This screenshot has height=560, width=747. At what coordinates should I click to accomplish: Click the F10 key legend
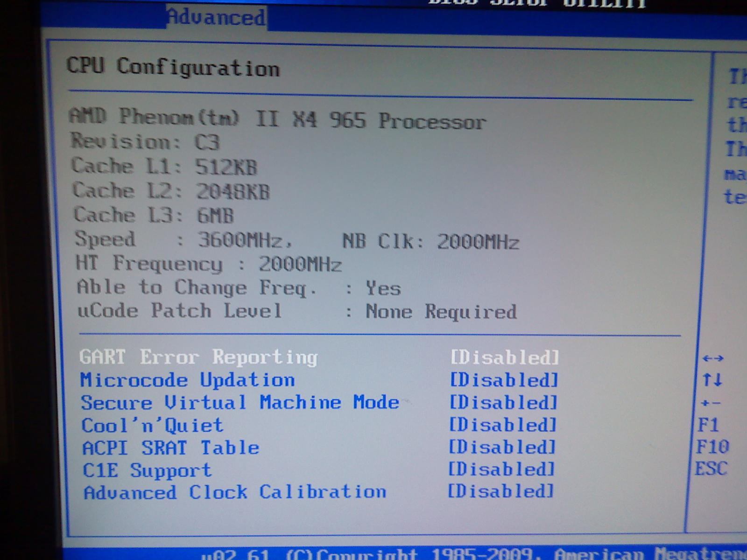pyautogui.click(x=712, y=447)
